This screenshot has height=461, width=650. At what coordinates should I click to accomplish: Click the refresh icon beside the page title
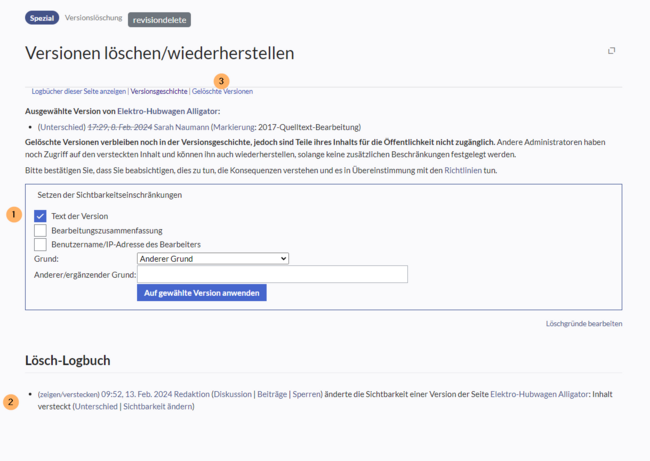pos(611,50)
